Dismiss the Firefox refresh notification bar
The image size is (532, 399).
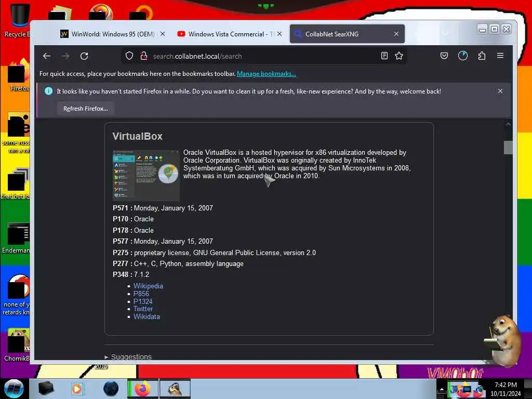[x=500, y=91]
